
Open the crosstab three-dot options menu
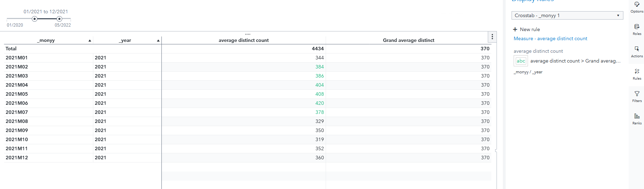[492, 37]
